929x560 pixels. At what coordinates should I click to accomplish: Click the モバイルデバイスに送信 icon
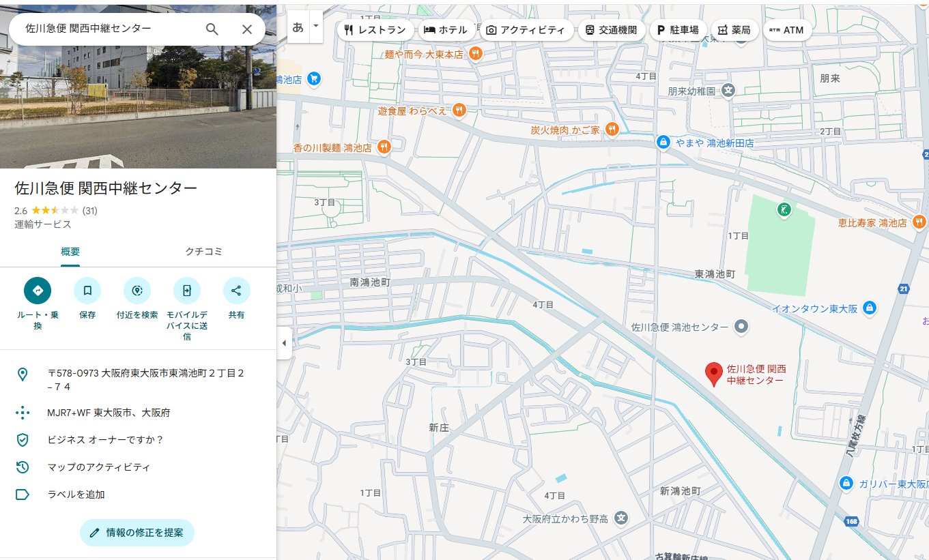[x=187, y=291]
